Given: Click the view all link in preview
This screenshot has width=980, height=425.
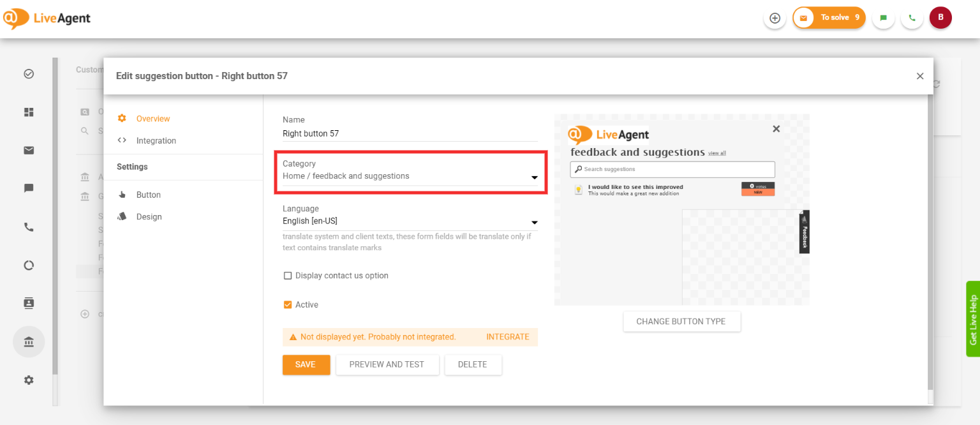Looking at the screenshot, I should tap(717, 153).
